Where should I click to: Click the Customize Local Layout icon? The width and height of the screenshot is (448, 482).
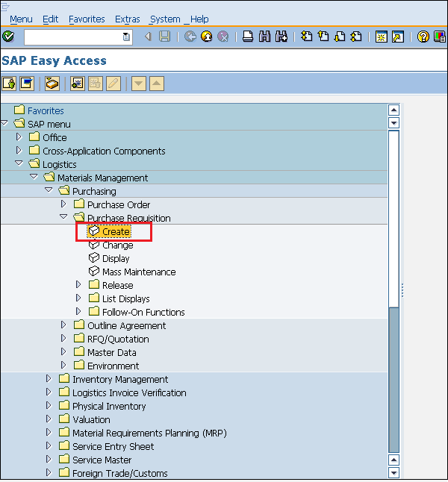pos(439,37)
